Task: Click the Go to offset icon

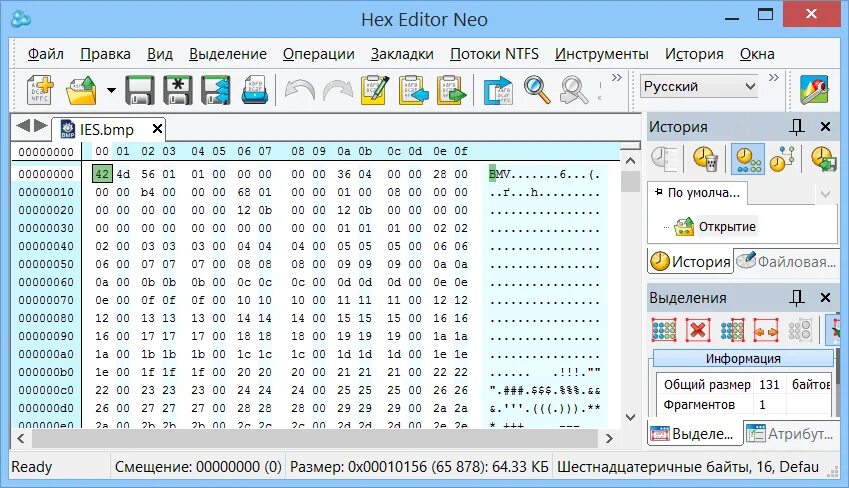Action: 498,90
